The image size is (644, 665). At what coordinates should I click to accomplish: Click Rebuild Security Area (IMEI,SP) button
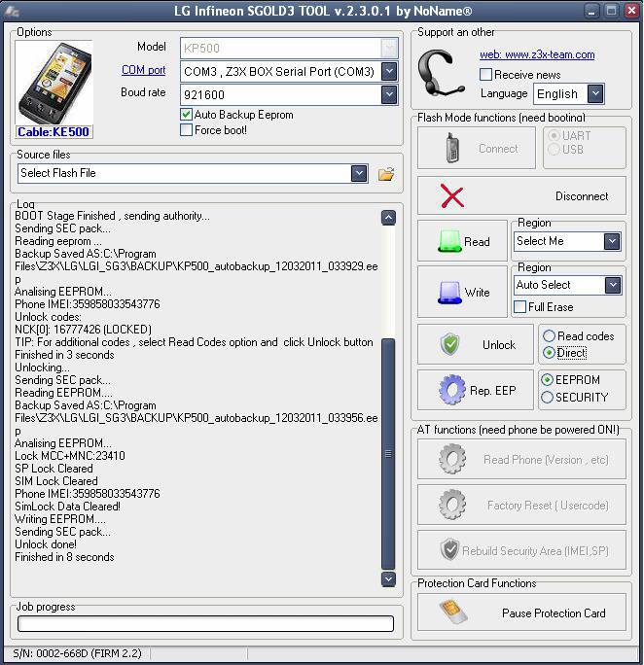(x=521, y=549)
